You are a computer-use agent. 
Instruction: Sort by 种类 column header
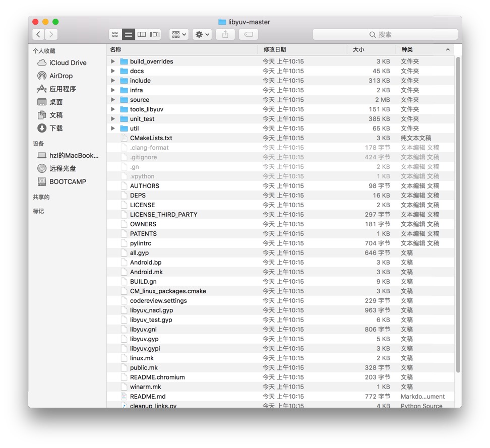pos(425,50)
